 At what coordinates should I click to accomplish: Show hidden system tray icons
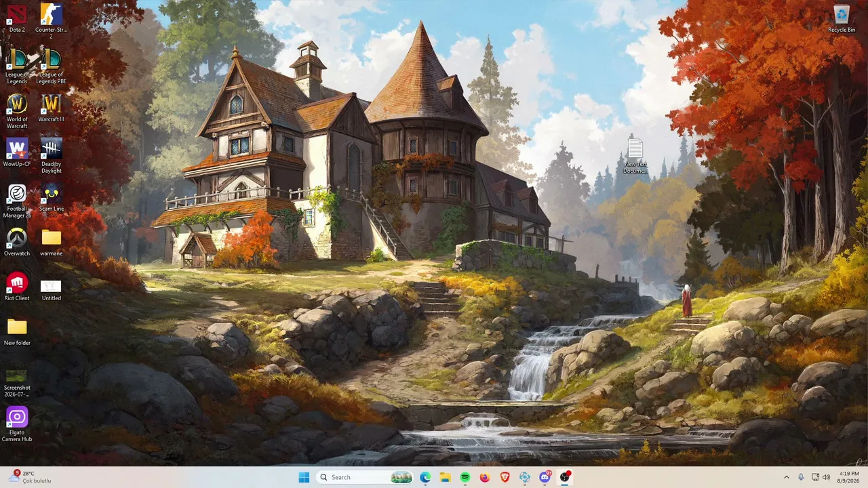pos(787,477)
